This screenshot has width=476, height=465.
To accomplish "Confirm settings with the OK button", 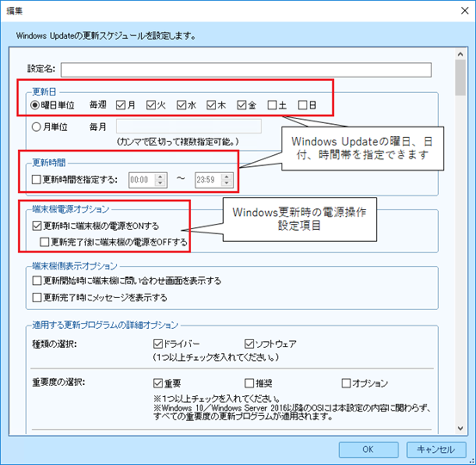I will coord(368,449).
